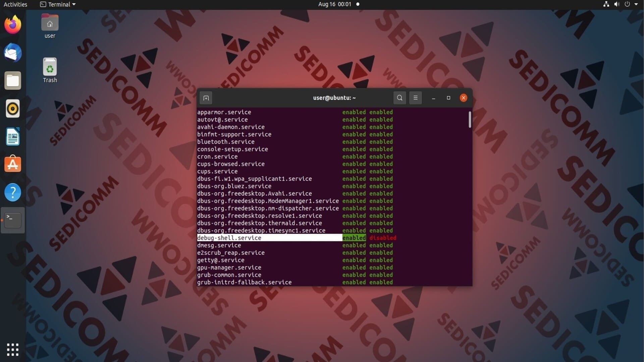Open the user home folder on desktop

pyautogui.click(x=50, y=26)
